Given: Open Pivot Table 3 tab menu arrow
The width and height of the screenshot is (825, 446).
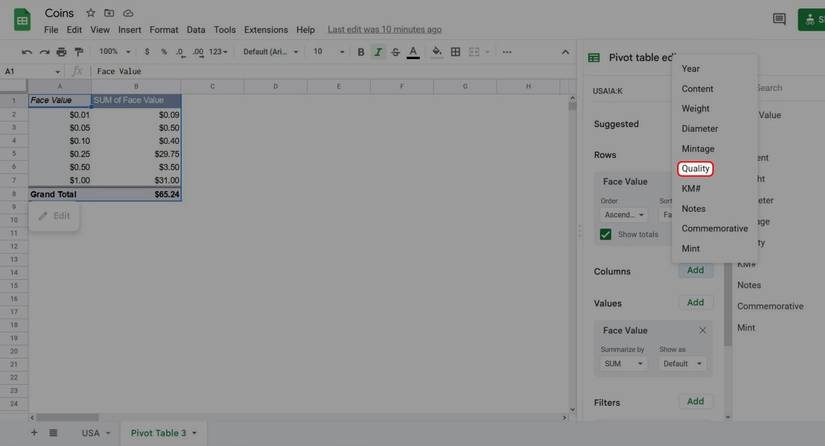Looking at the screenshot, I should pos(194,433).
